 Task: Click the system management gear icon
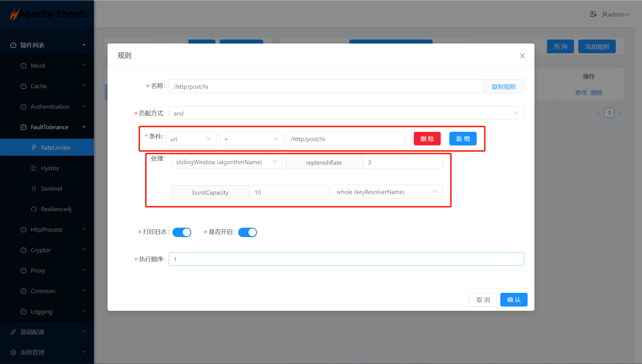pyautogui.click(x=13, y=352)
